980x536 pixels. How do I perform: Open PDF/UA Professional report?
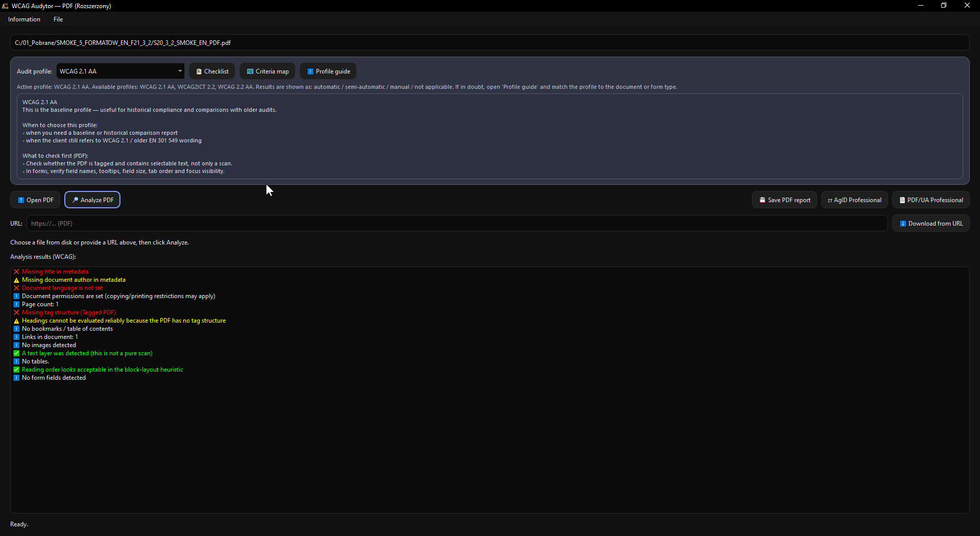(931, 200)
